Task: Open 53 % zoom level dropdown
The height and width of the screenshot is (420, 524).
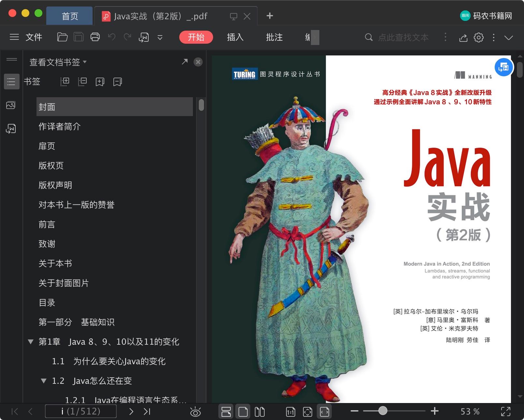Action: pos(470,412)
